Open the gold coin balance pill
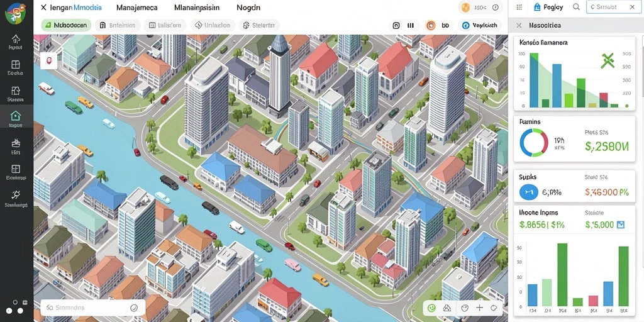The width and height of the screenshot is (644, 322). coord(480,8)
